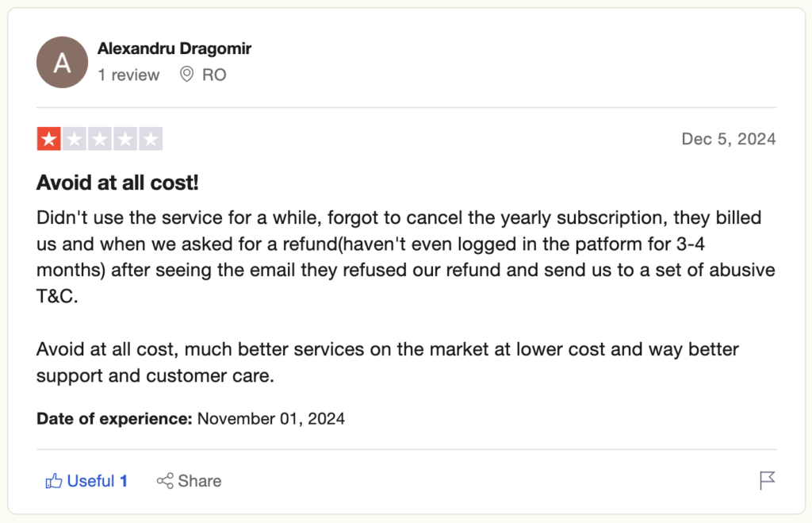The width and height of the screenshot is (812, 523).
Task: Click the Useful count number 1
Action: coord(124,481)
